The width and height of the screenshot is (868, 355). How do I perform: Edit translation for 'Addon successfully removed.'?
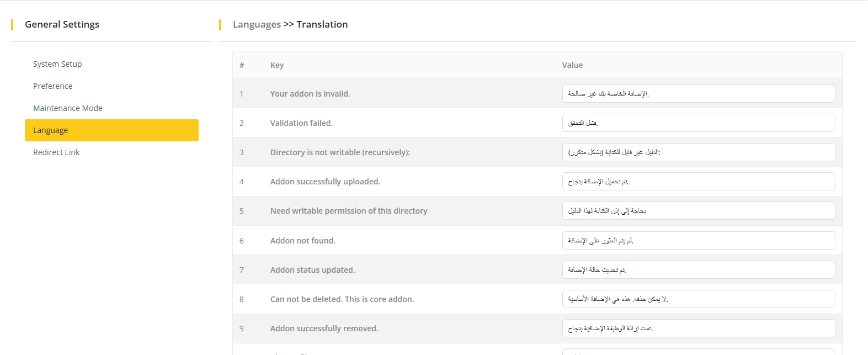(698, 328)
